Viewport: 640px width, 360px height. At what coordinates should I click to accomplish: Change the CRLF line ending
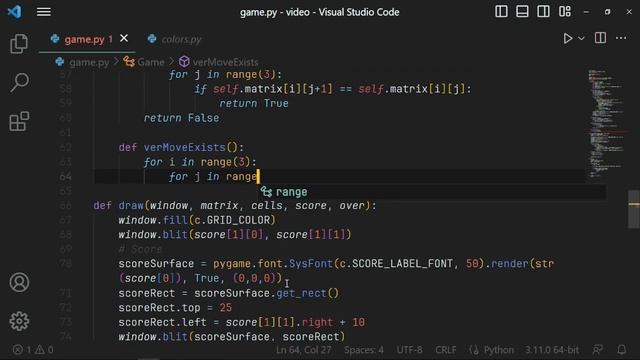446,350
